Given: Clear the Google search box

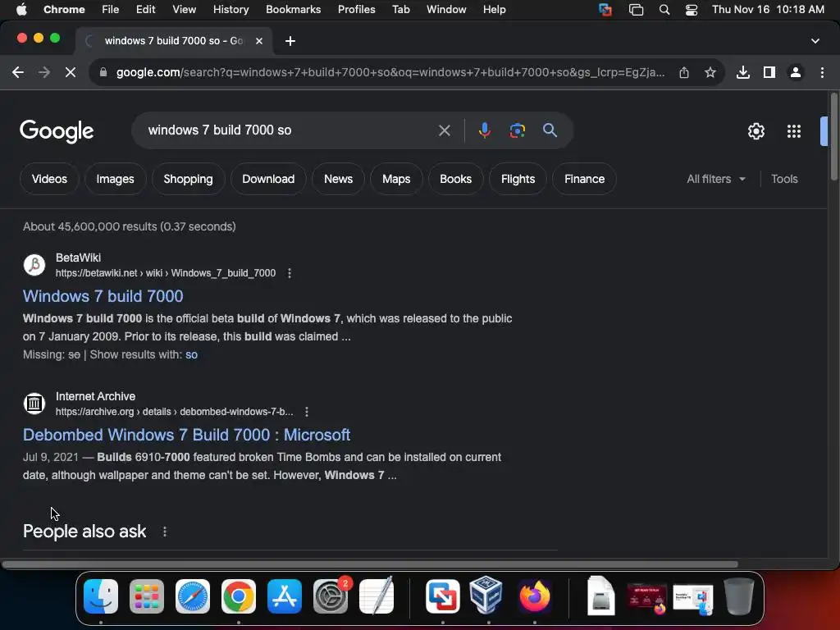Looking at the screenshot, I should click(444, 130).
